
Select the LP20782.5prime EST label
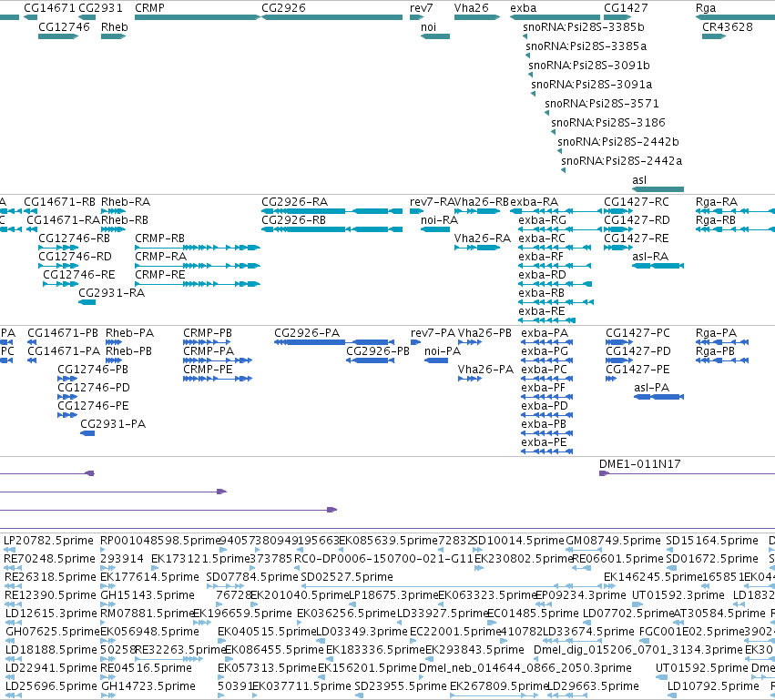point(48,541)
